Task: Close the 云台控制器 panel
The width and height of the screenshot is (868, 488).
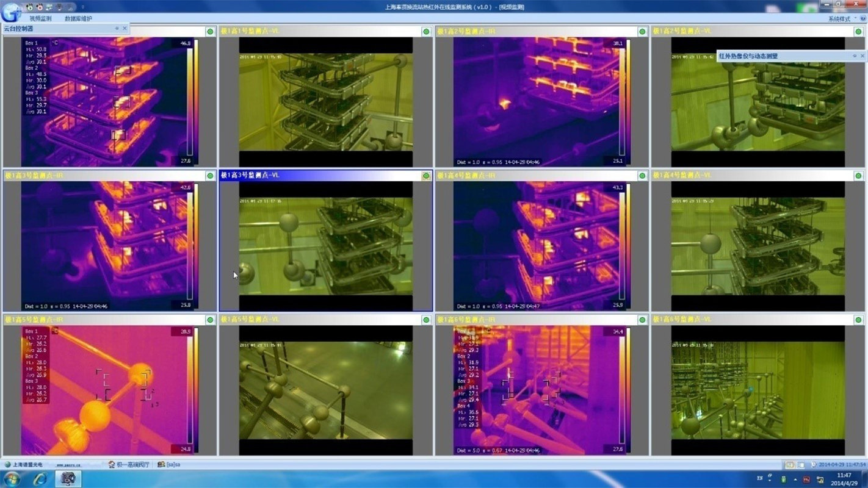Action: [125, 29]
